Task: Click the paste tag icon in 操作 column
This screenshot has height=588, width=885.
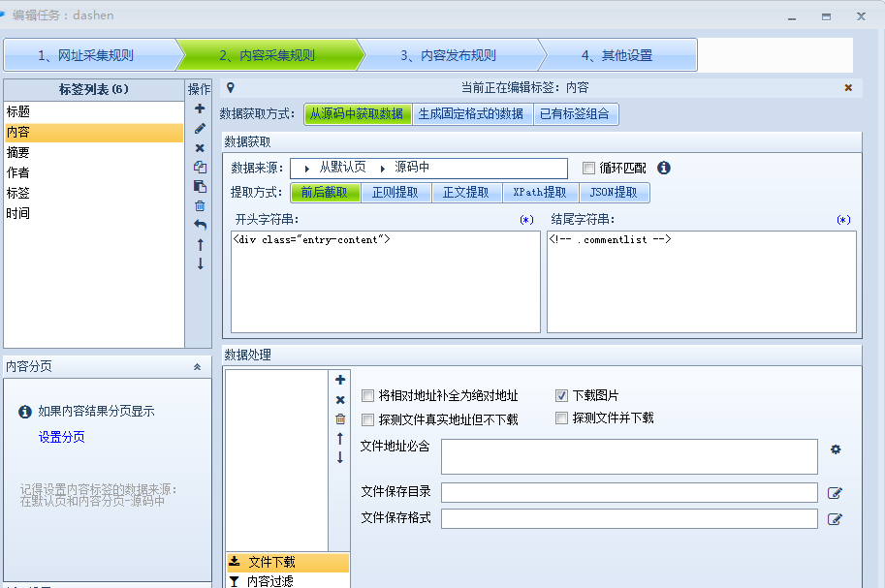Action: pyautogui.click(x=200, y=186)
